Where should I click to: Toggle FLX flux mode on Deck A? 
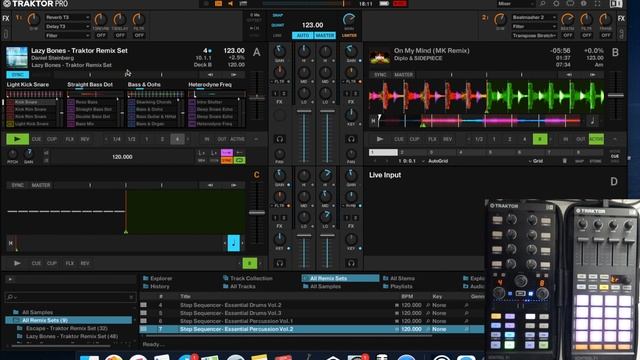click(70, 139)
